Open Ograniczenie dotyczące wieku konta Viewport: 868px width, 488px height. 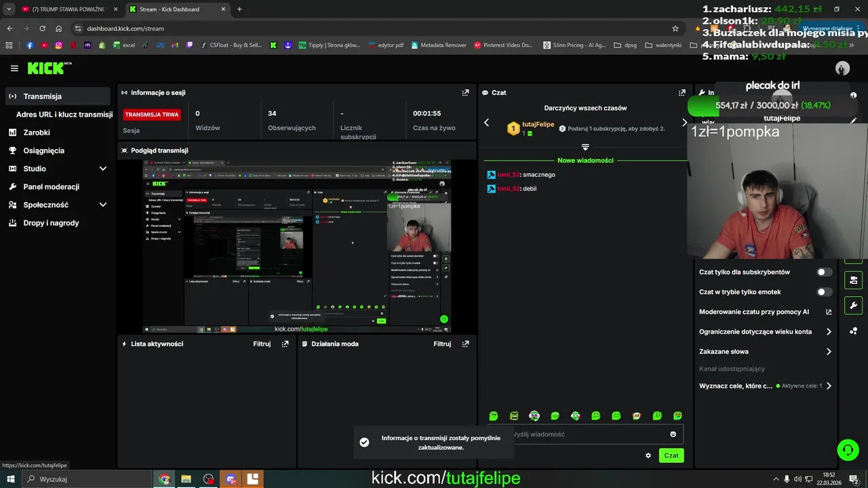point(766,332)
